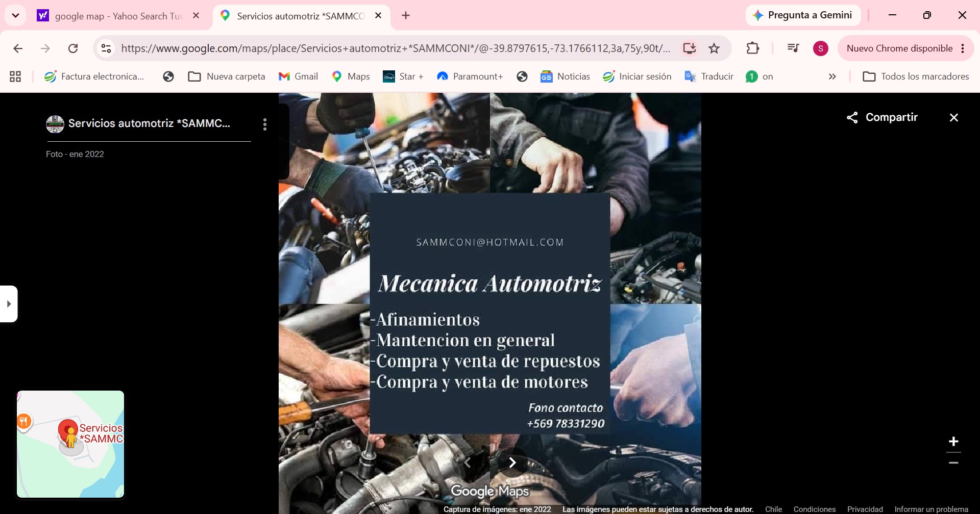
Task: Open Iniciar sesión bookmark
Action: (637, 76)
